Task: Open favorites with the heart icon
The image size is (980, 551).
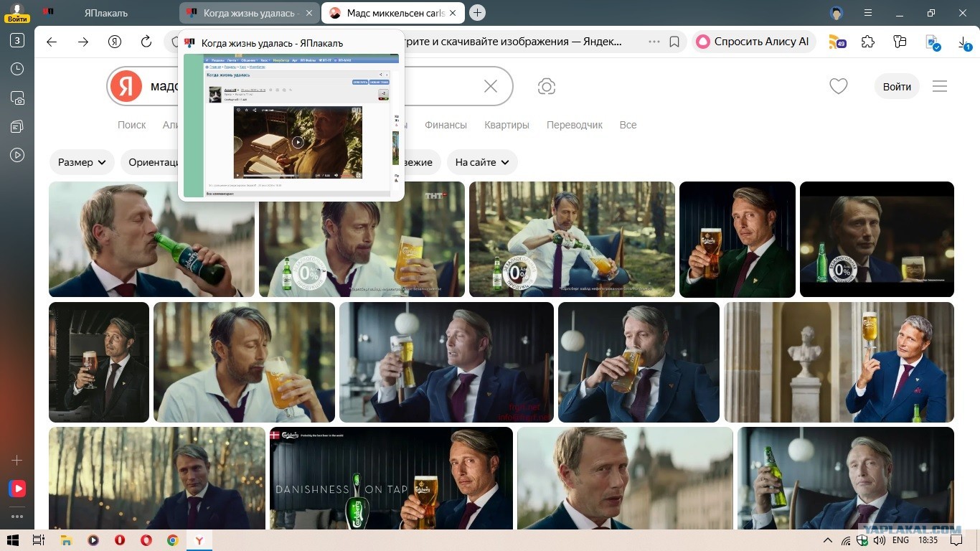Action: [x=839, y=86]
